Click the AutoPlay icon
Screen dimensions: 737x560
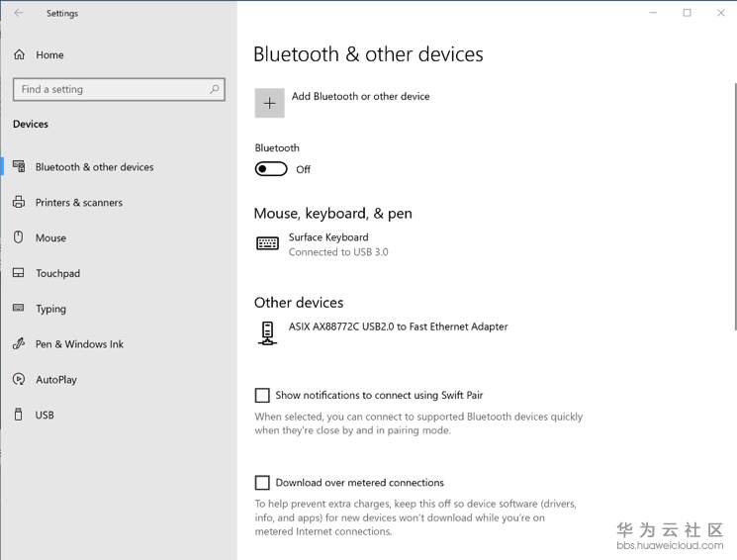pos(18,380)
